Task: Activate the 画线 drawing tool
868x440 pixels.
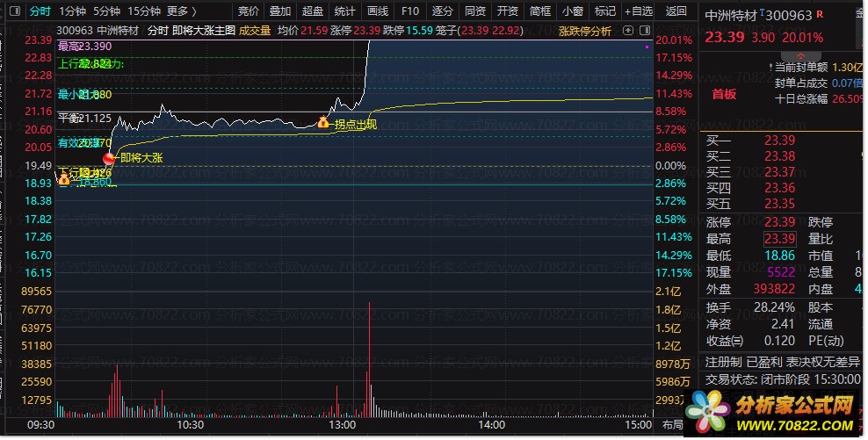Action: [x=378, y=11]
